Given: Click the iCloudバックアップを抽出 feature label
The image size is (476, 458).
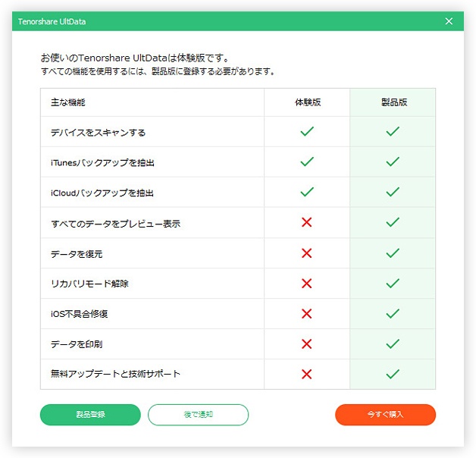Looking at the screenshot, I should point(102,193).
